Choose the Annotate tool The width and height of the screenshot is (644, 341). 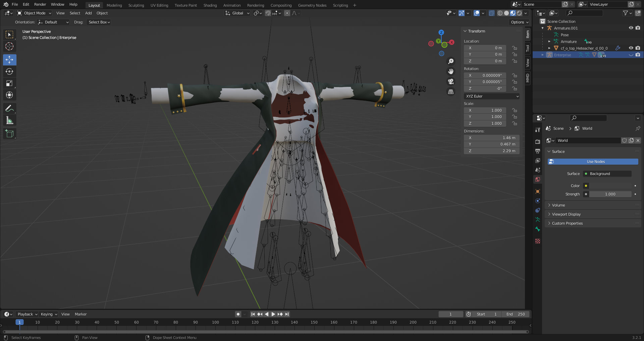click(9, 108)
